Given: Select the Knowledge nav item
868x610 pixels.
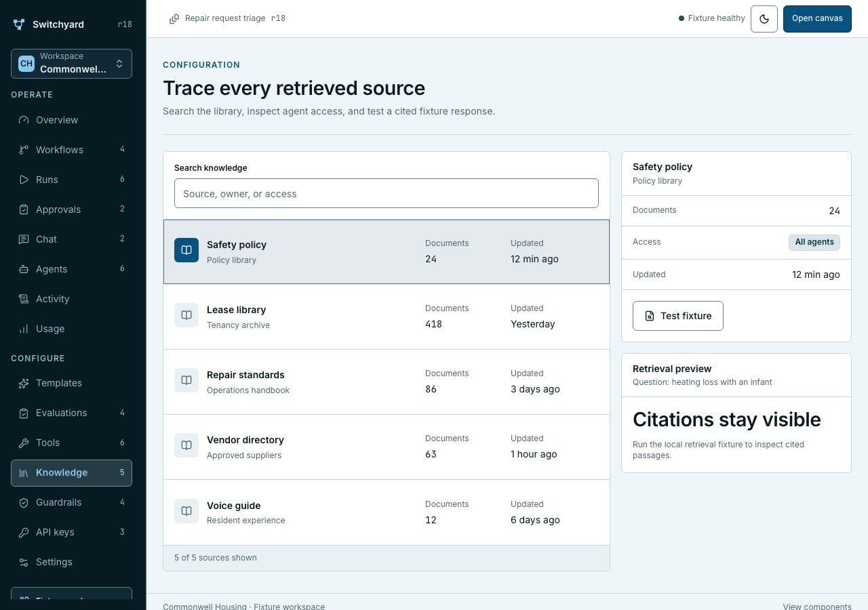Looking at the screenshot, I should [x=71, y=472].
